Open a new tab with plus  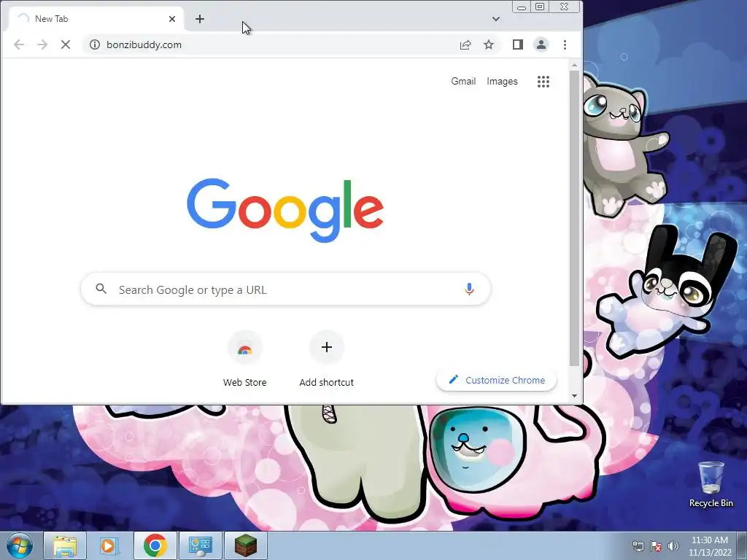200,19
